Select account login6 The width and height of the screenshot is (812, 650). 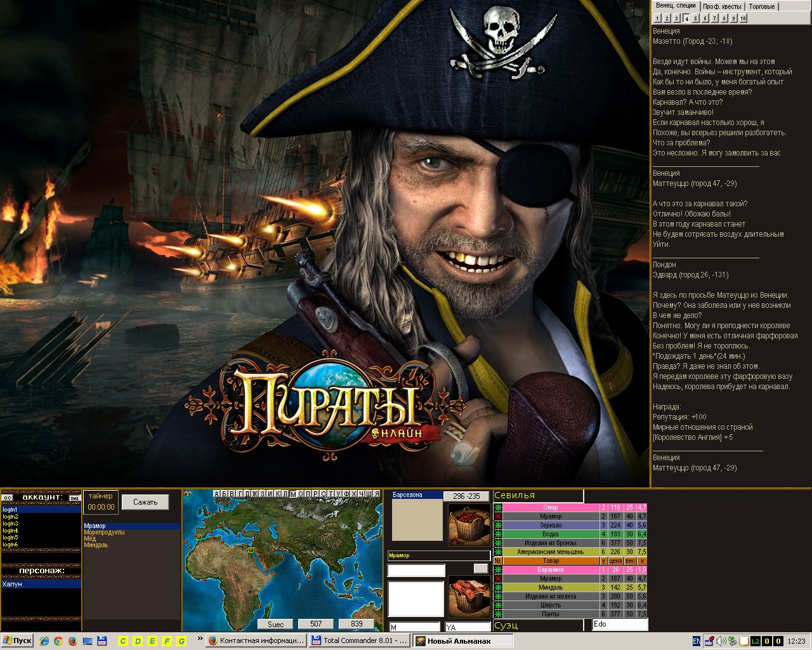pos(41,545)
